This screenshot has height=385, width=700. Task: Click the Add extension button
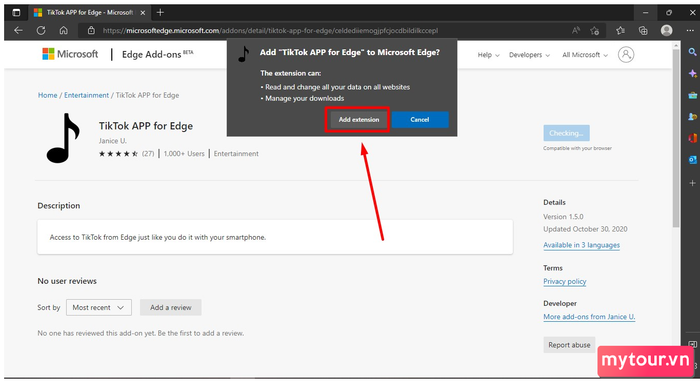point(358,119)
